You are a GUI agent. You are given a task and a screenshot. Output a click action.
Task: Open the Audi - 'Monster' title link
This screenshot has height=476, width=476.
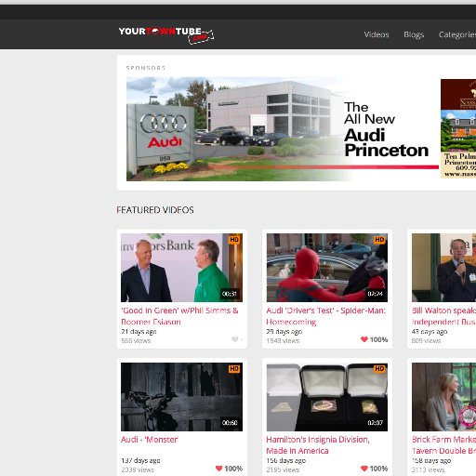150,440
